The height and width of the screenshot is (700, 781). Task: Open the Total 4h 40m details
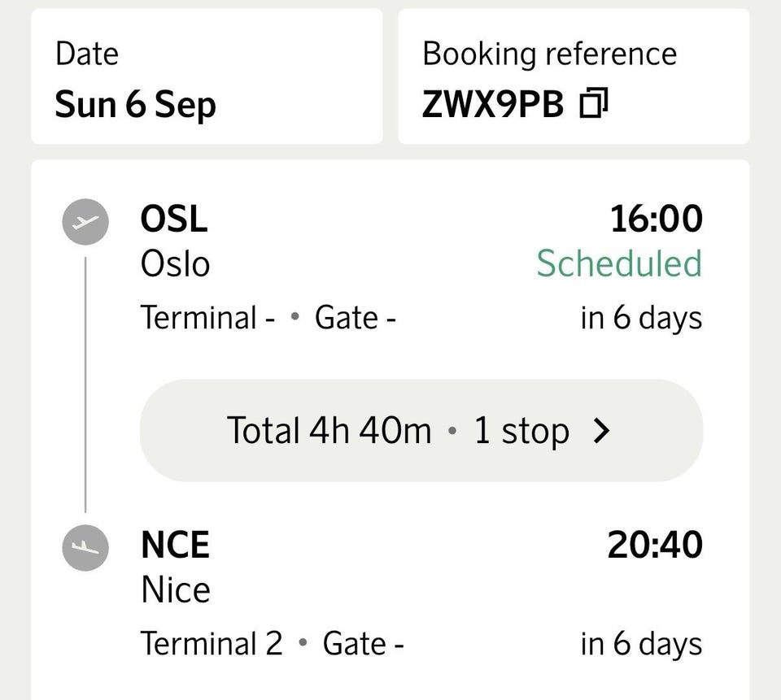click(x=421, y=431)
